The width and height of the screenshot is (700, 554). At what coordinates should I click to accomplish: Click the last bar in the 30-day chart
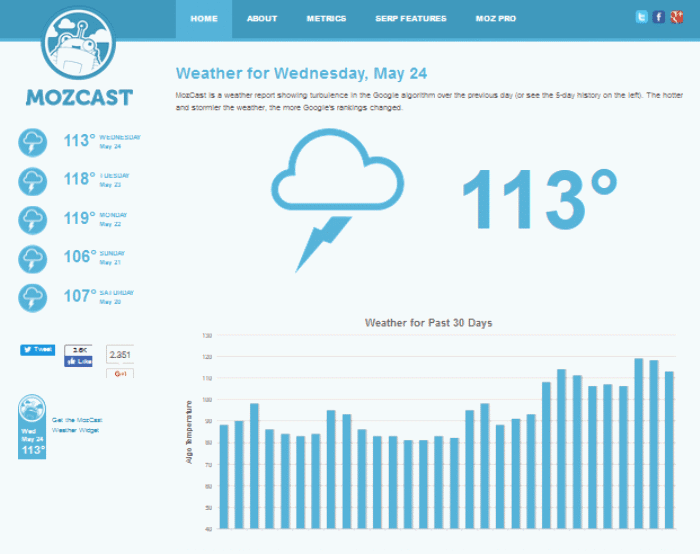click(669, 450)
